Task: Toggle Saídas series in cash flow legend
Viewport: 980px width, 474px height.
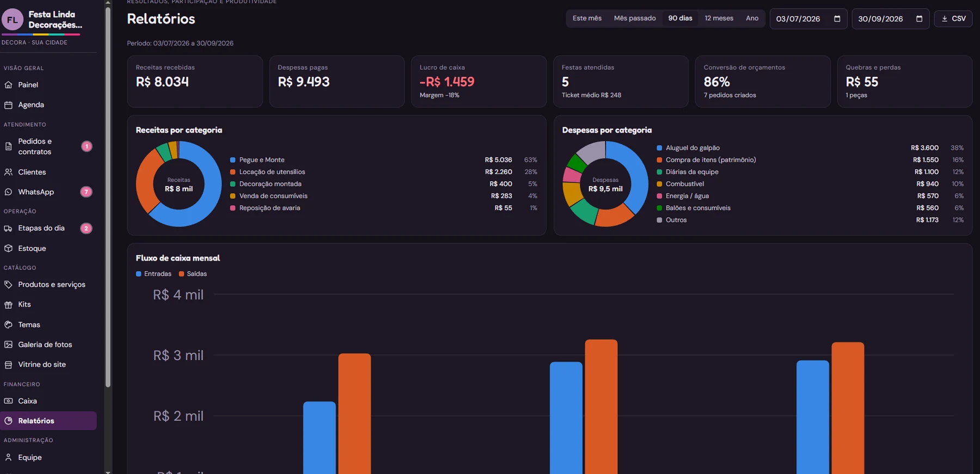Action: 193,274
